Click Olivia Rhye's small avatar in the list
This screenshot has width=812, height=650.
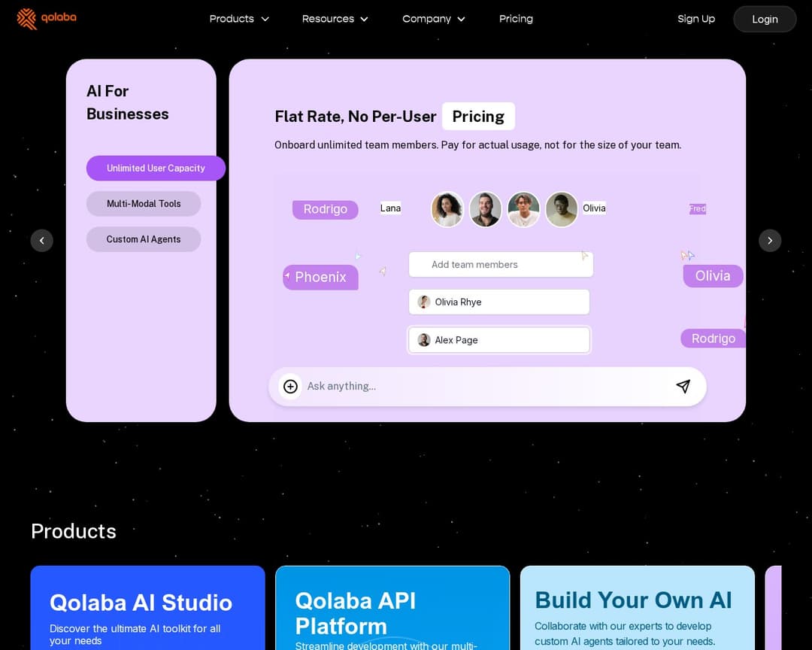pos(424,302)
